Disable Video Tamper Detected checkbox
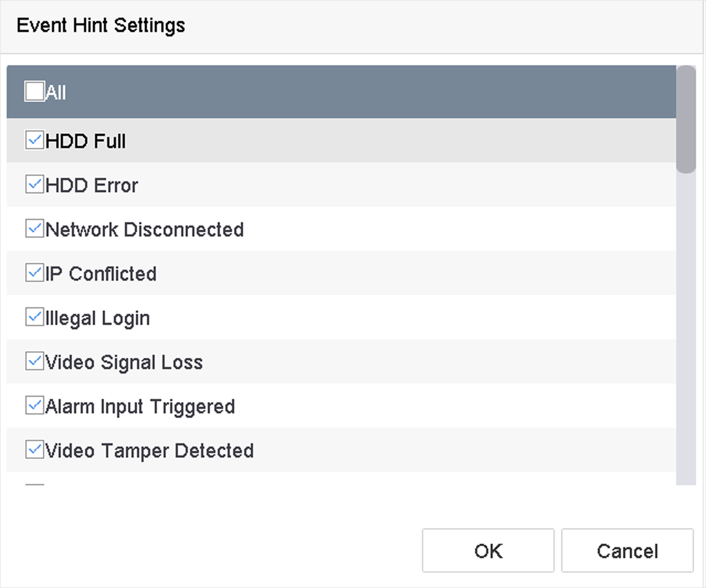 tap(34, 450)
